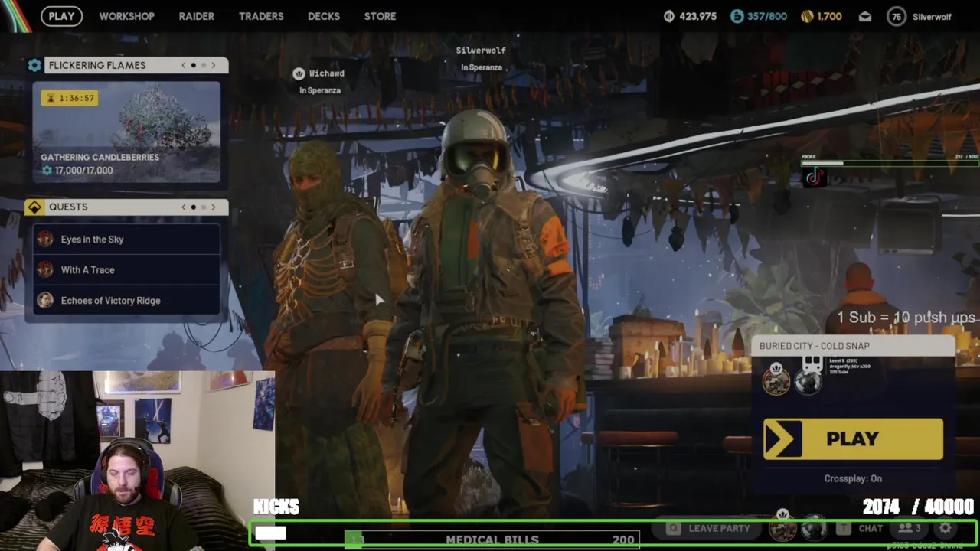Select second page dot in Flickering Flames header
The width and height of the screenshot is (980, 551).
pyautogui.click(x=204, y=65)
